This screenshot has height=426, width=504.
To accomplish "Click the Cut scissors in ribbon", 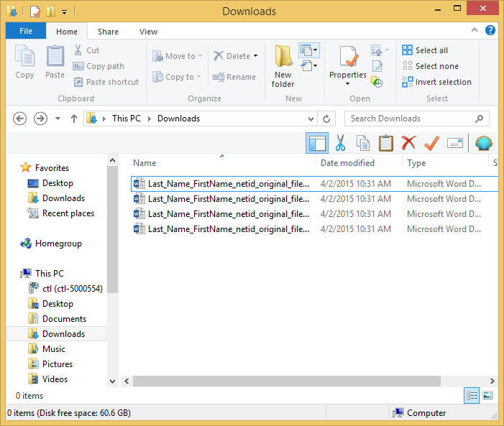I will coord(78,50).
